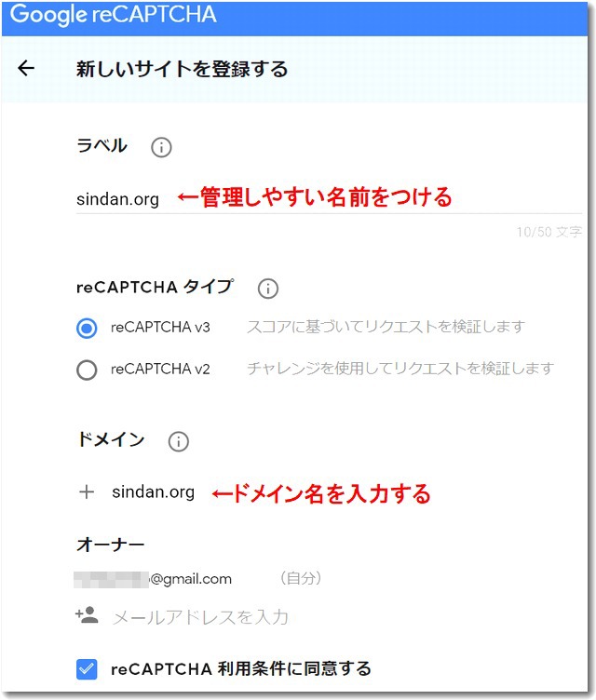Click the メールアドレスを入力 field
This screenshot has height=700, width=596.
point(200,617)
